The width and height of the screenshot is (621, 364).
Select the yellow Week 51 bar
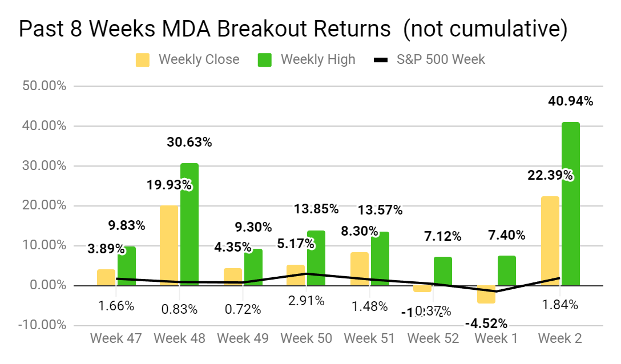click(360, 269)
